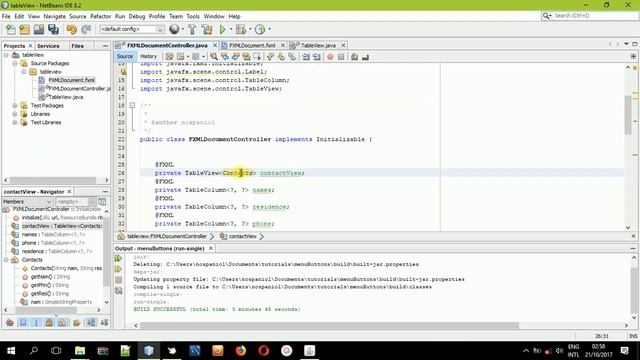Click the editor vertical scrollbar thumb
640x360 pixels.
[628, 115]
